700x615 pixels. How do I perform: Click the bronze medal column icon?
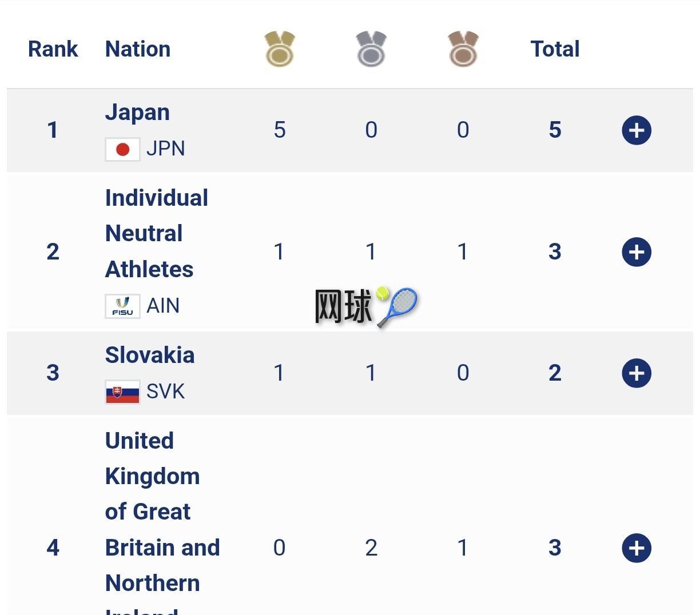463,49
